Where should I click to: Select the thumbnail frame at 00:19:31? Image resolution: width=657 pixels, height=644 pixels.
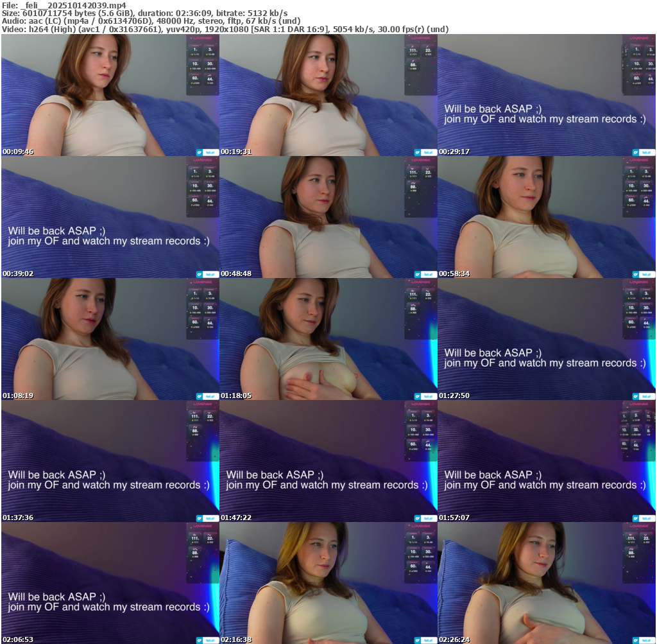click(328, 95)
